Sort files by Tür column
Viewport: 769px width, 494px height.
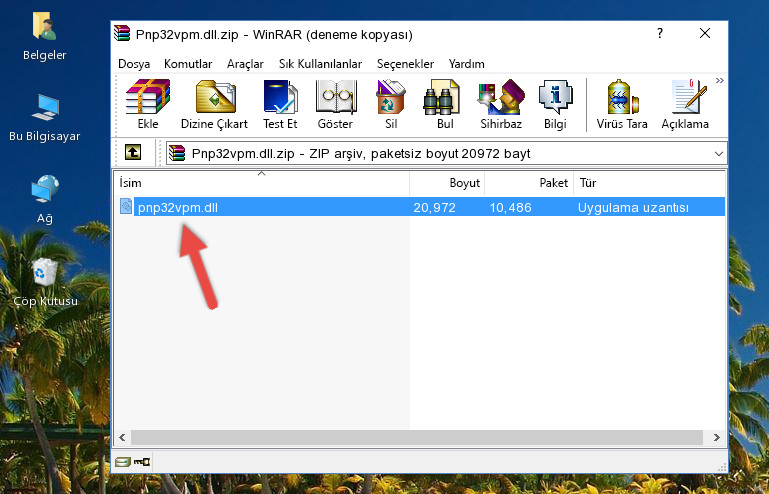(649, 183)
